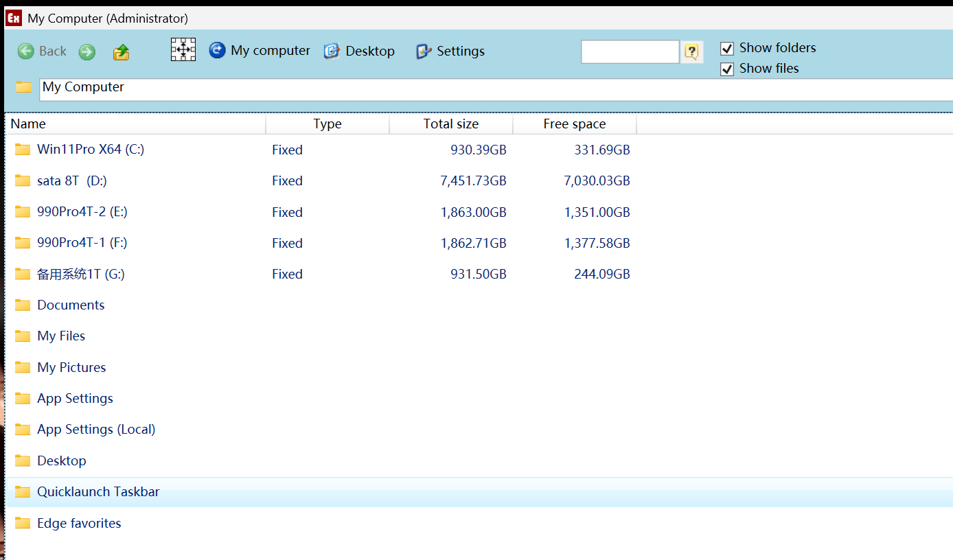Select the Quicklaunch Taskbar folder
Screen dimensions: 953x560
[98, 491]
